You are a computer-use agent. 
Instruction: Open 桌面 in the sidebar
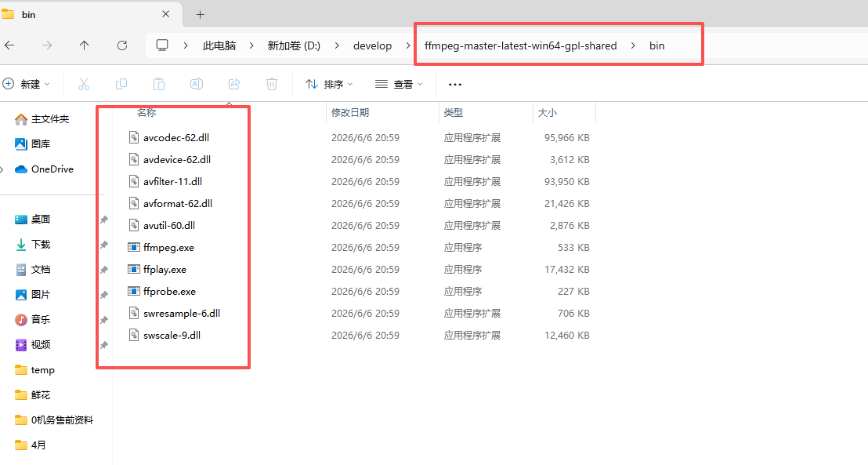click(33, 220)
